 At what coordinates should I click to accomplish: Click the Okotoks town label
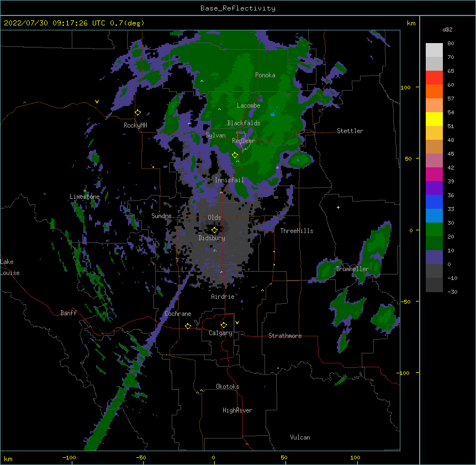pos(228,387)
